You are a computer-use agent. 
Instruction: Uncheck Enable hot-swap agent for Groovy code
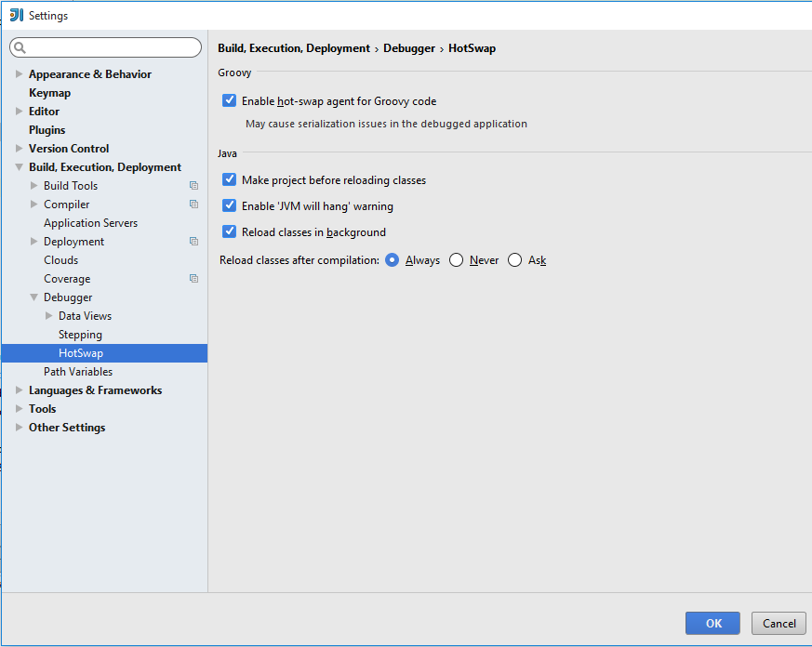229,100
